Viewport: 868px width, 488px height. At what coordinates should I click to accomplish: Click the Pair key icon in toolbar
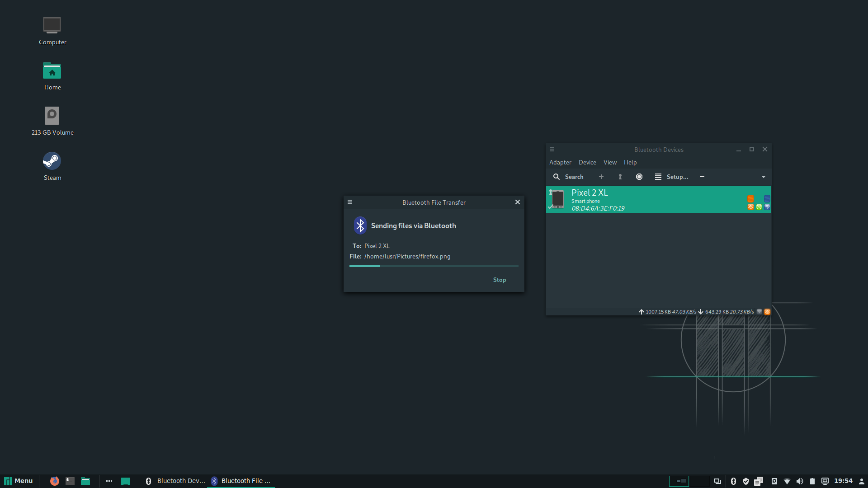coord(620,177)
